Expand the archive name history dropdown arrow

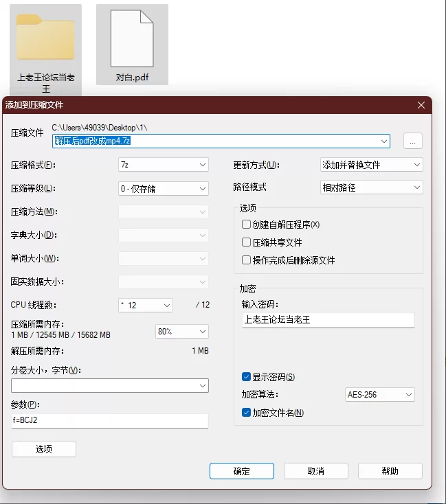pyautogui.click(x=384, y=141)
